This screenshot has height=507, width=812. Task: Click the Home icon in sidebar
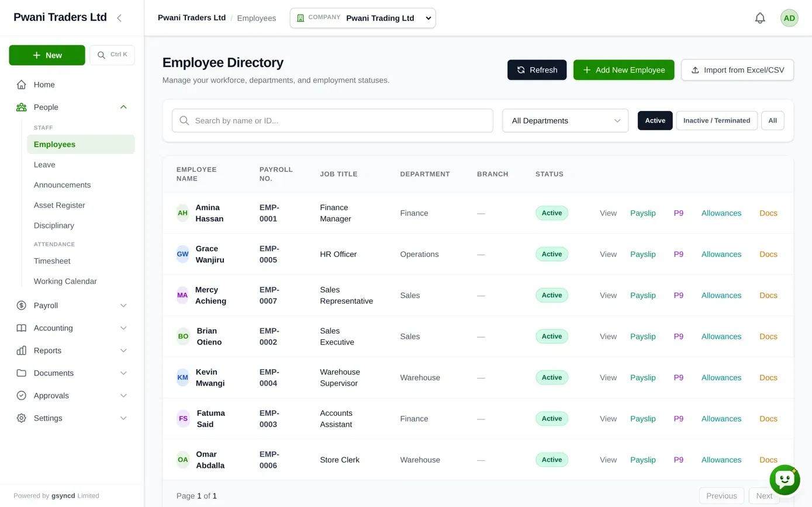coord(22,85)
